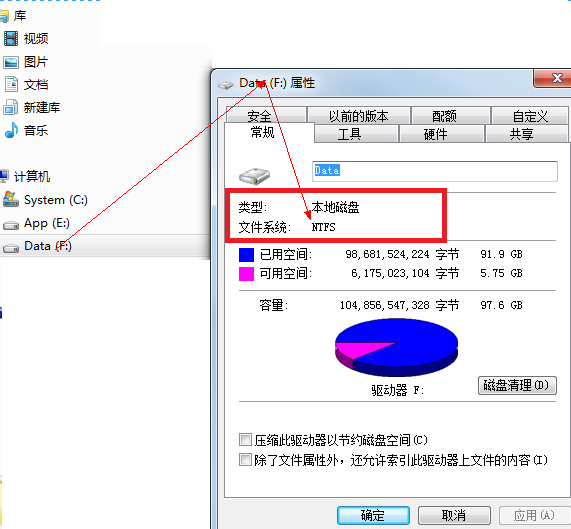Click the 确定 button
Screen dimensions: 571x529
click(373, 516)
